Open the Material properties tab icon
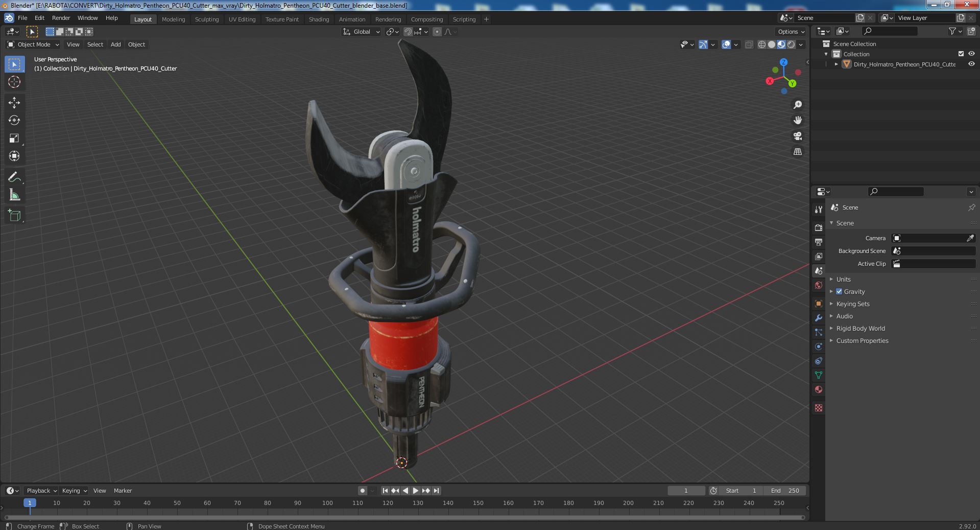980x530 pixels. [819, 389]
